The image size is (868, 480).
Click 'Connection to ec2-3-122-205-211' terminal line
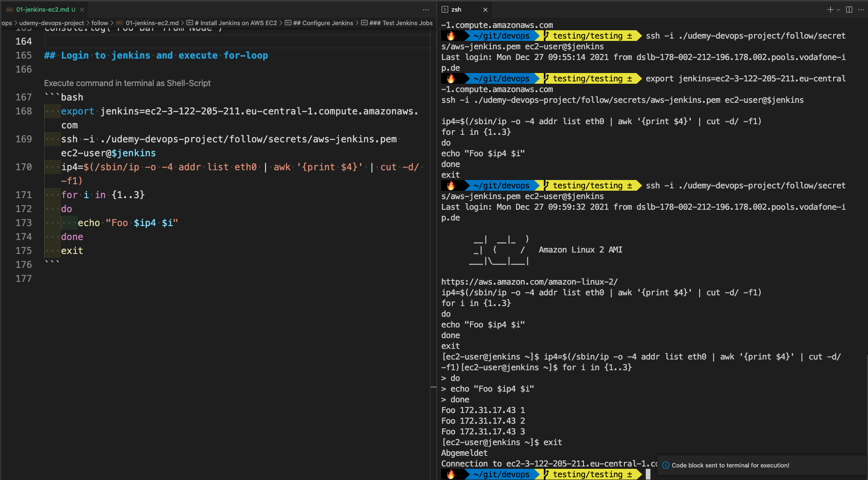tap(549, 464)
